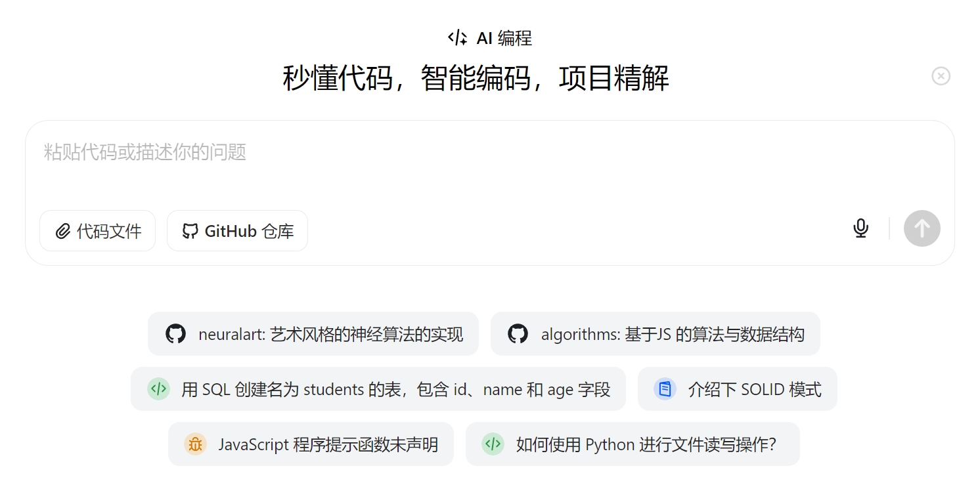Open the 代码文件 upload button
This screenshot has width=980, height=483.
point(109,231)
